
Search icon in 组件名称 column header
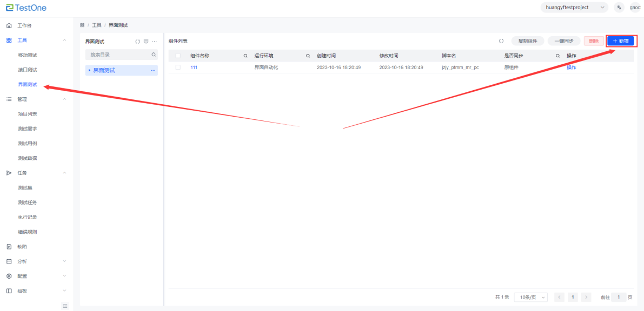[x=245, y=56]
